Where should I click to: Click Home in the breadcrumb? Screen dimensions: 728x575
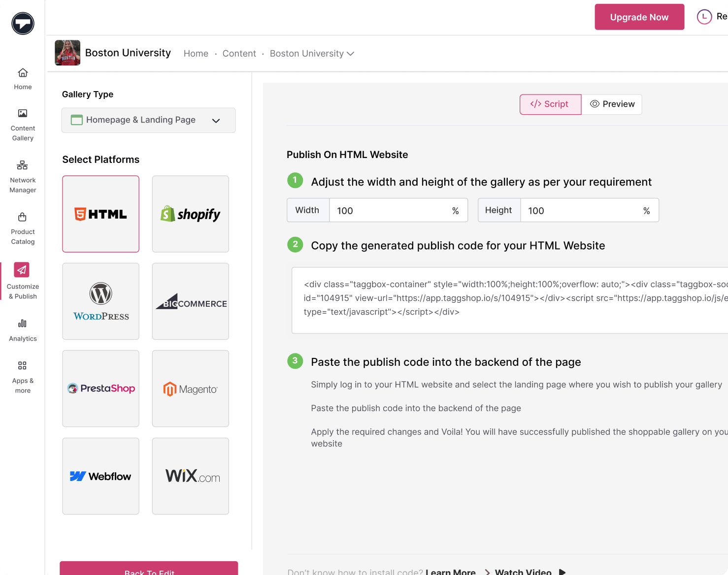coord(196,54)
